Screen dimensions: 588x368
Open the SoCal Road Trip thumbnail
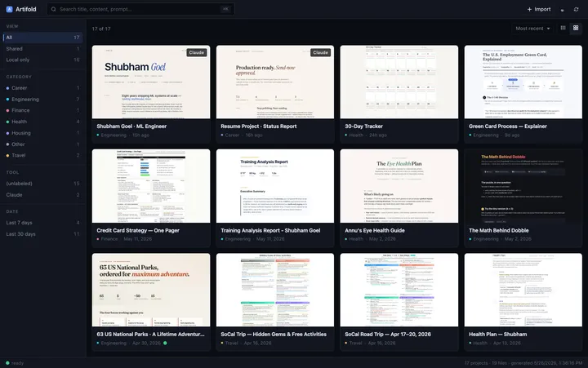coord(399,290)
